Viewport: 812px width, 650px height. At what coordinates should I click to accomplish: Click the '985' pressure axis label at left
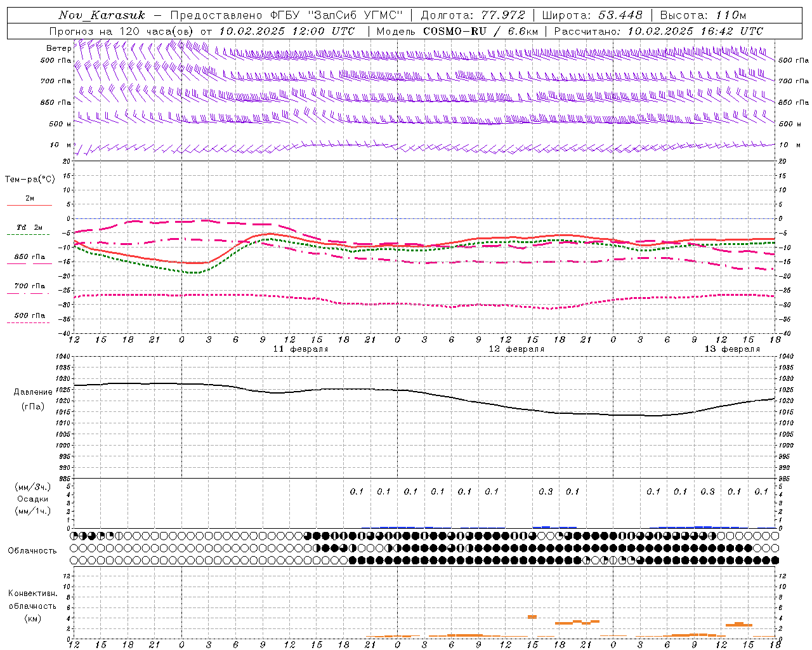pyautogui.click(x=65, y=479)
